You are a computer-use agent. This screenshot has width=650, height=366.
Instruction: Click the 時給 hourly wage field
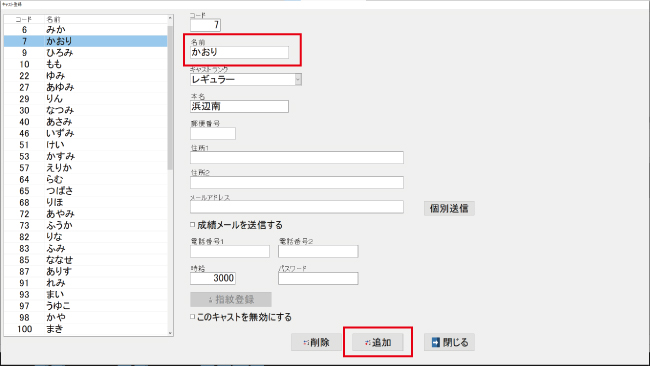213,278
